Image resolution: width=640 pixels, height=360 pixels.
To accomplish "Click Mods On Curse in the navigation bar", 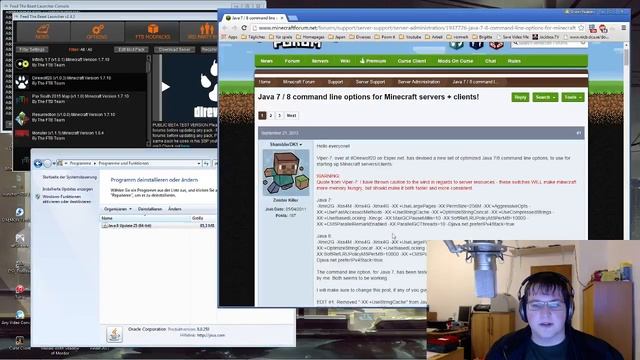I will point(456,61).
